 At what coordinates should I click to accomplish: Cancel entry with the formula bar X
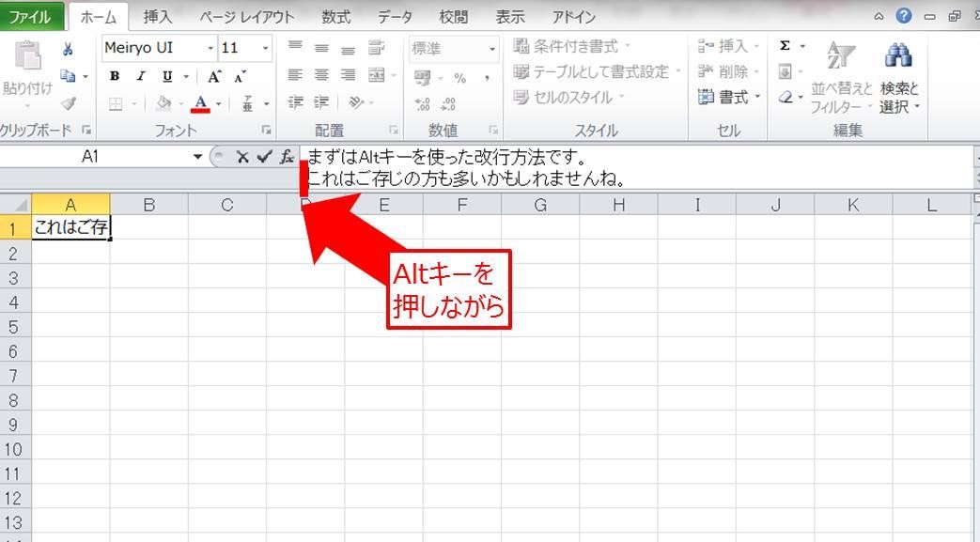pos(242,157)
